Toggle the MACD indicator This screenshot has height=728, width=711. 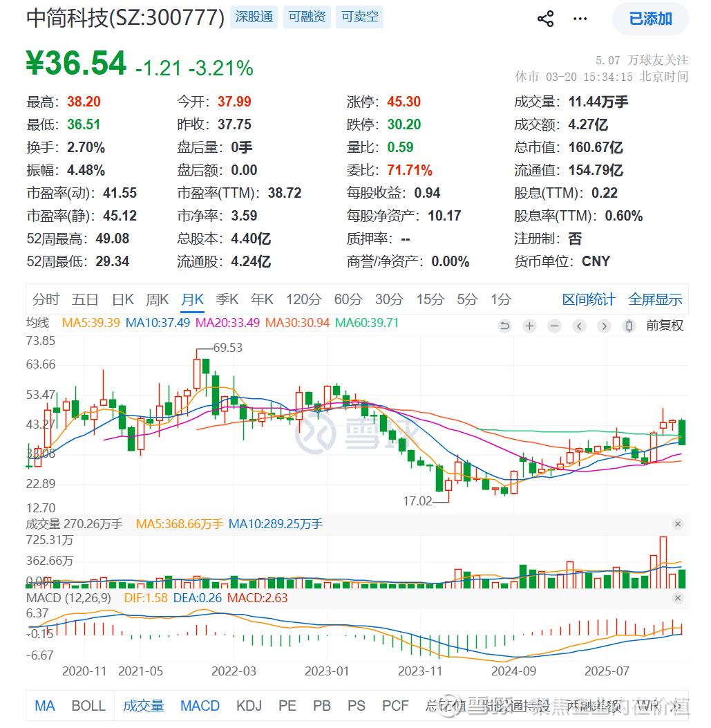(x=200, y=706)
